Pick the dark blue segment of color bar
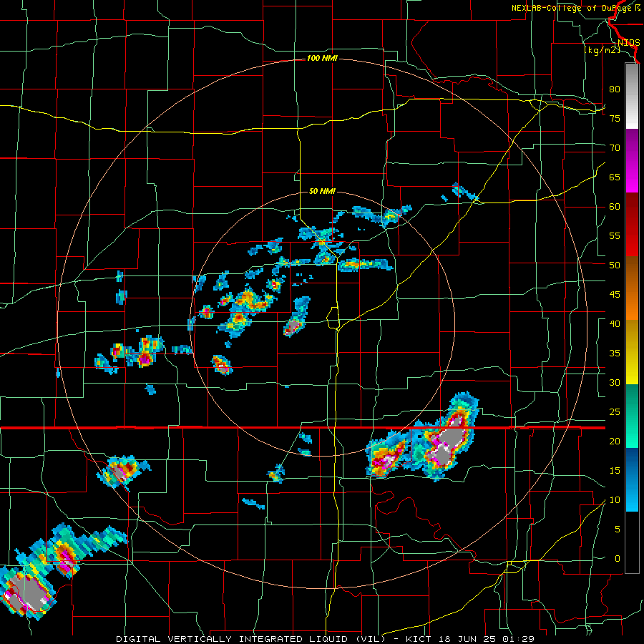The height and width of the screenshot is (644, 644). pyautogui.click(x=632, y=462)
